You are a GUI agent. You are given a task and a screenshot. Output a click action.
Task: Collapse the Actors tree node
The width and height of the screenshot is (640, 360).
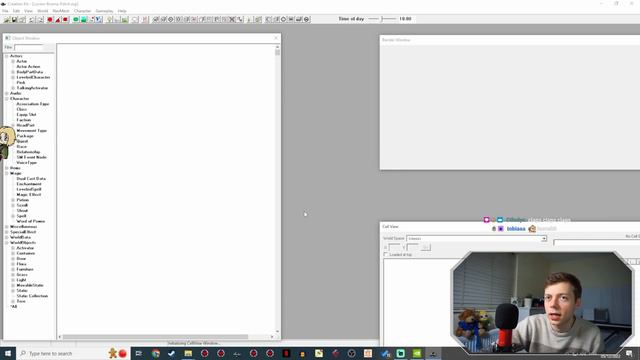point(7,56)
